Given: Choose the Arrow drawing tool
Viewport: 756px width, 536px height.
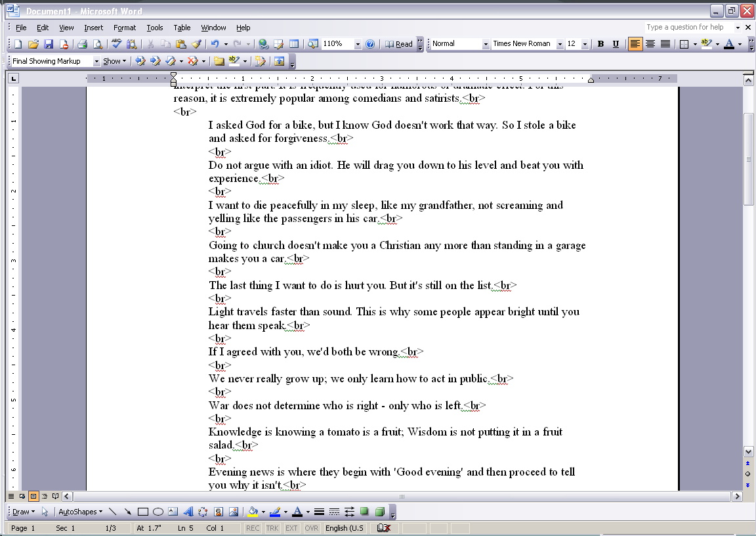Looking at the screenshot, I should 127,512.
